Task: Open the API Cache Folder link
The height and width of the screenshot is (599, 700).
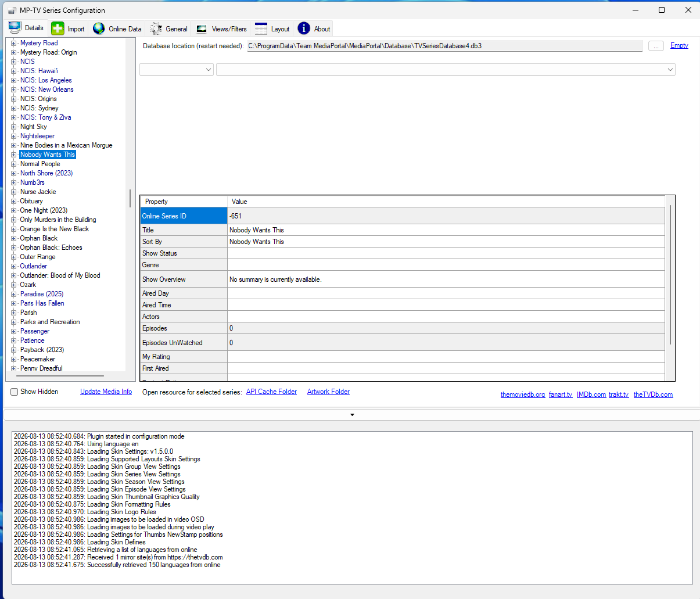Action: [271, 392]
